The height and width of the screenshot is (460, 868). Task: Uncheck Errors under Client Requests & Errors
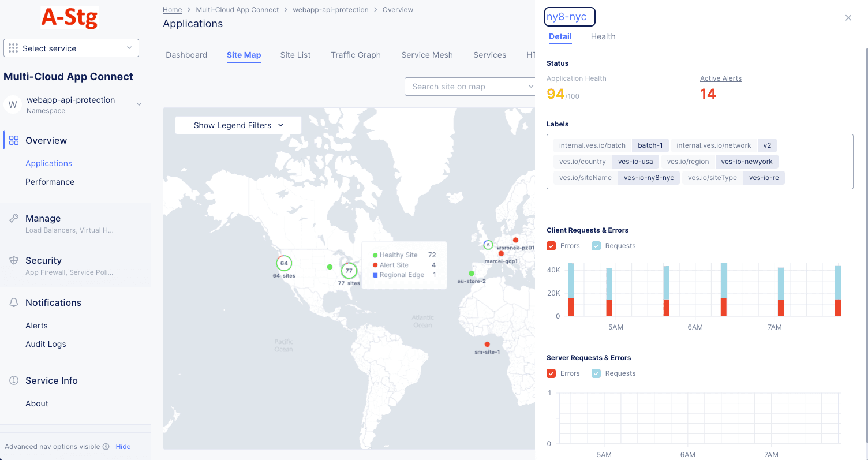coord(551,245)
